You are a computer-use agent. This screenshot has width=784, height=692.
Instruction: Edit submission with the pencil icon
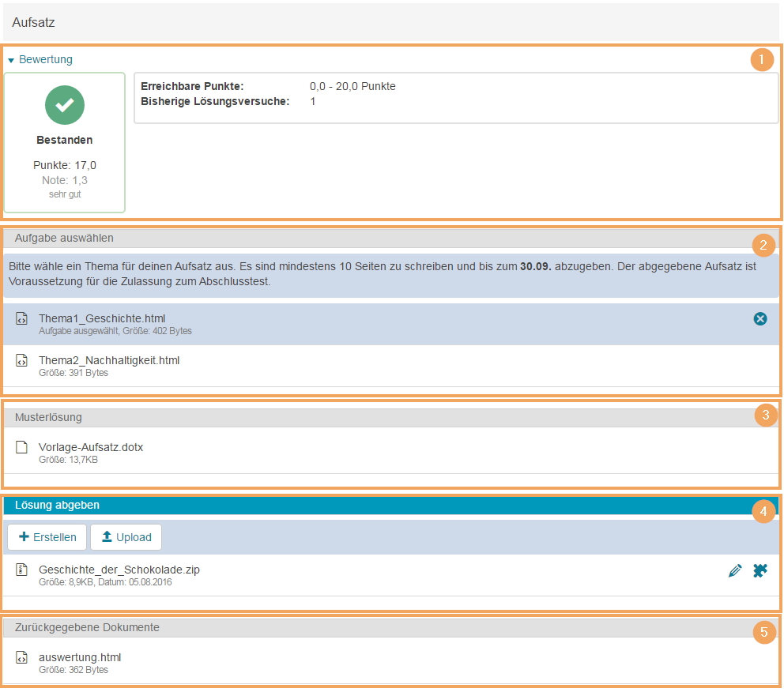pos(735,570)
